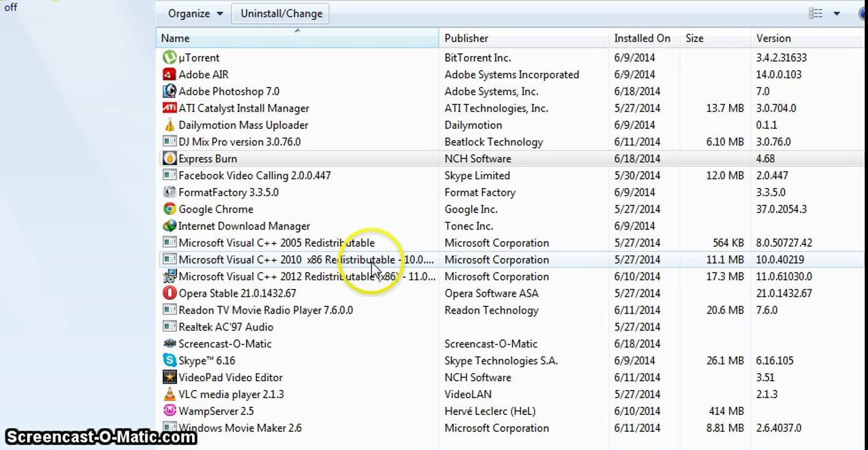This screenshot has height=450, width=868.
Task: Click the µTorrent program icon
Action: click(x=169, y=57)
